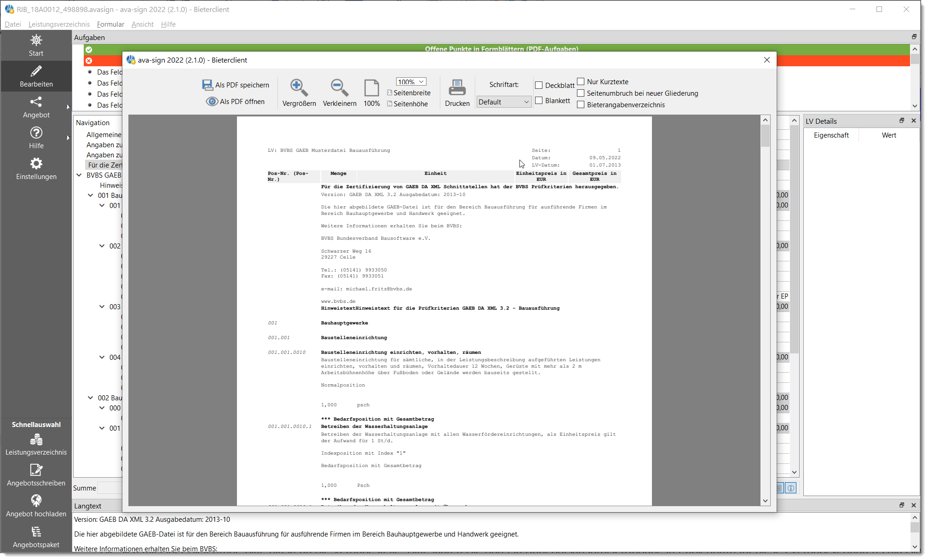Select Allgemeine item in Navigation
The width and height of the screenshot is (928, 560).
[104, 134]
